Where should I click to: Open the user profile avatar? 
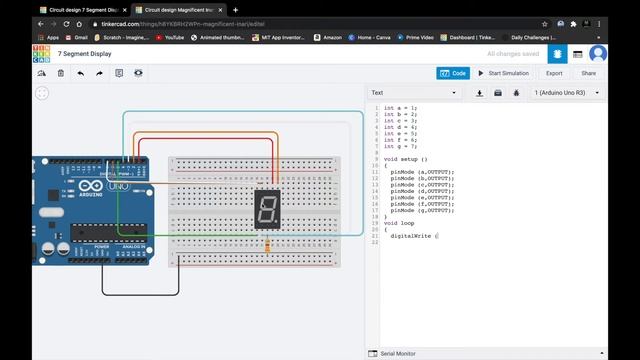coord(598,54)
